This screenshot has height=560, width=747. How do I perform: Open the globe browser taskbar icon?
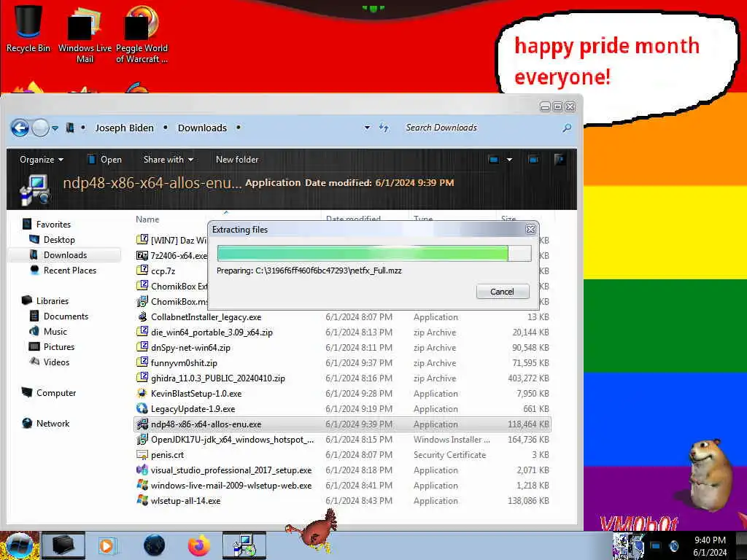(x=154, y=545)
